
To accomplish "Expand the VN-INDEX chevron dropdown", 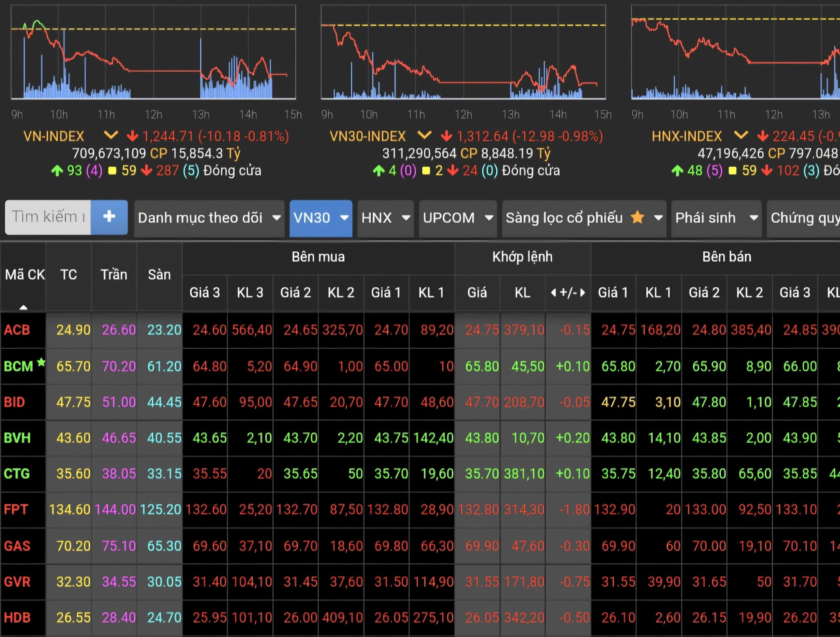I will click(x=111, y=135).
